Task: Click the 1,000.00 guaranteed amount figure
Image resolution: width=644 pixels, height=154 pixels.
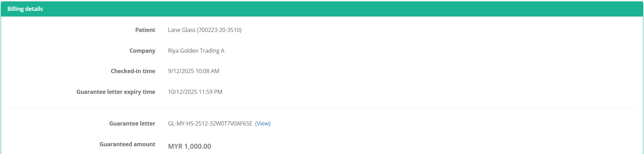Action: pyautogui.click(x=198, y=146)
